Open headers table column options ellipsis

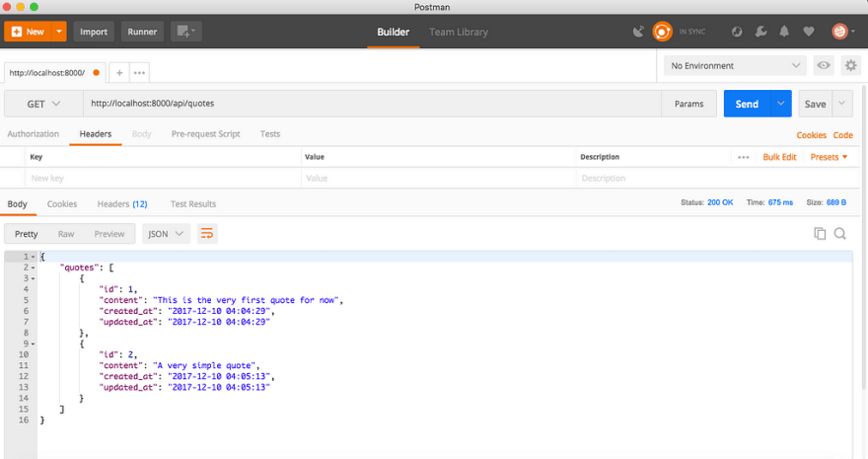744,157
